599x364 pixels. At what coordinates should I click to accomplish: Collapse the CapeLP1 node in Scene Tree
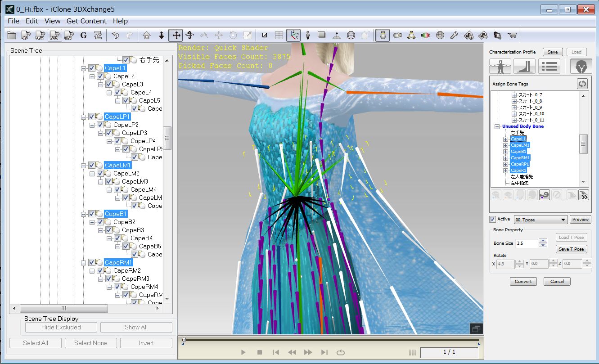(x=83, y=117)
